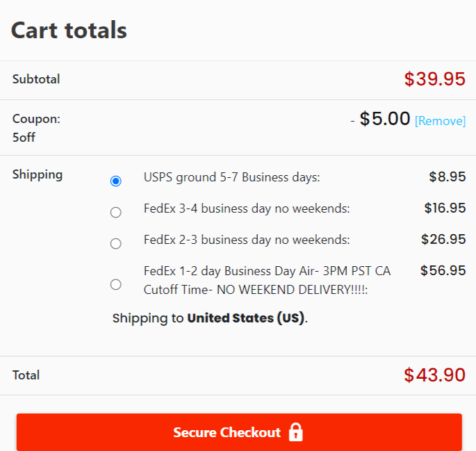The width and height of the screenshot is (476, 451).
Task: Click the $16.95 FedEx shipping price
Action: [445, 208]
